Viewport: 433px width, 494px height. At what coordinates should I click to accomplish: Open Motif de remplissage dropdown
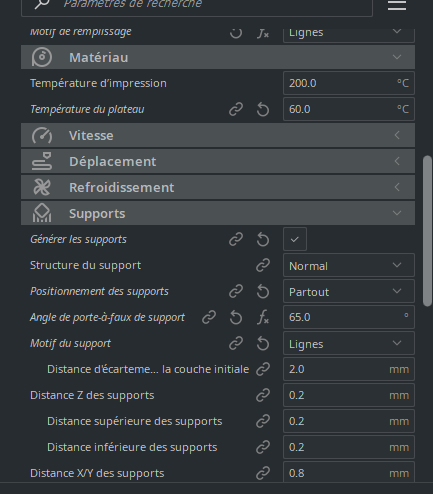click(349, 35)
